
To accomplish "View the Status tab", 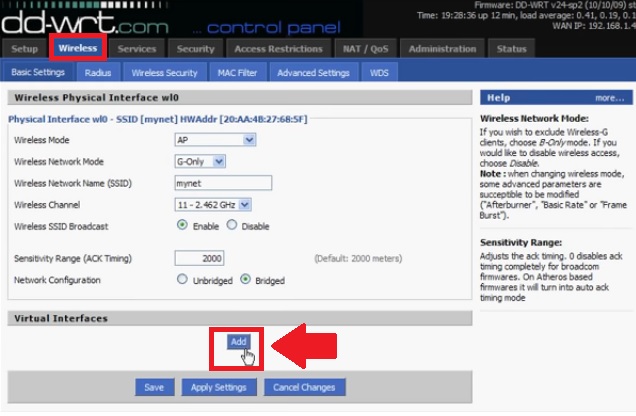I will 511,48.
